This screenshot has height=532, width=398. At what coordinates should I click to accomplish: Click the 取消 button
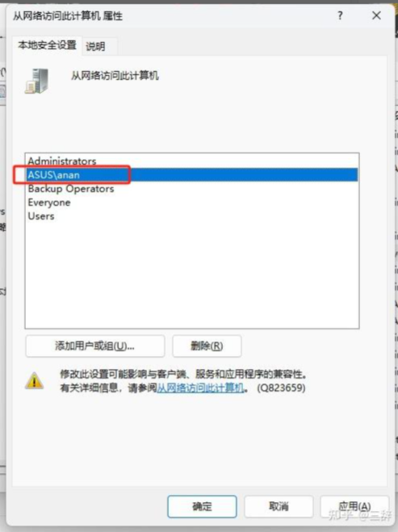(279, 506)
